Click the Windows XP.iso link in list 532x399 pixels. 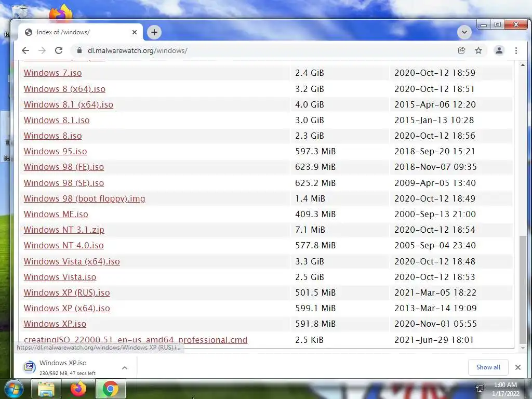tap(55, 324)
